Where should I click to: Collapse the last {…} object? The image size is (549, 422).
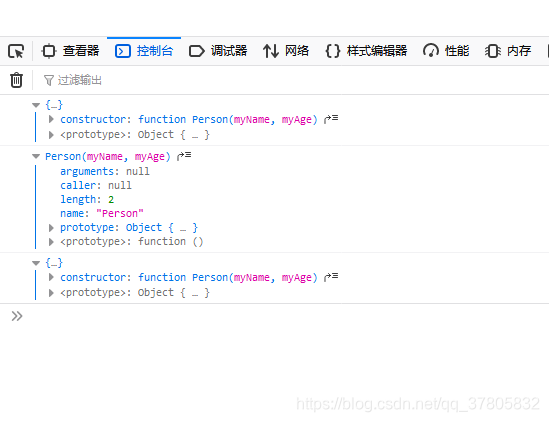tap(36, 263)
